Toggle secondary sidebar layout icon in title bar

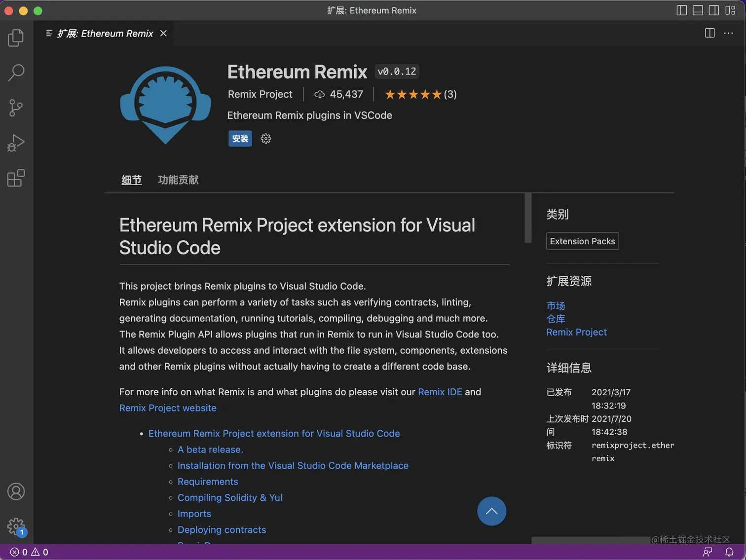pos(714,10)
